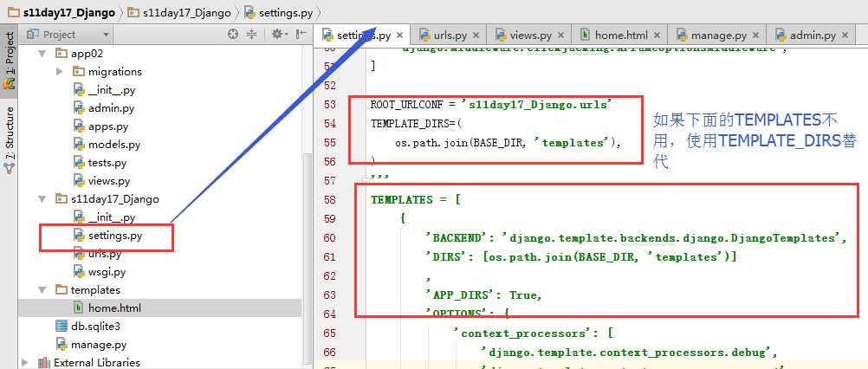The height and width of the screenshot is (369, 868).
Task: Click the 'DIRS' line in TEMPLATES
Action: pyautogui.click(x=580, y=256)
